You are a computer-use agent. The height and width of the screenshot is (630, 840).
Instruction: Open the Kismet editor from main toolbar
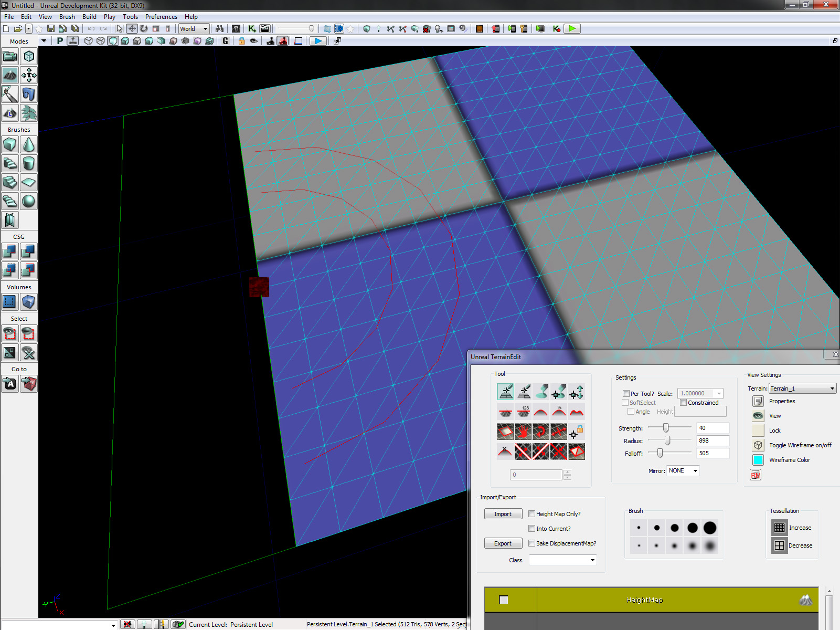(x=252, y=28)
